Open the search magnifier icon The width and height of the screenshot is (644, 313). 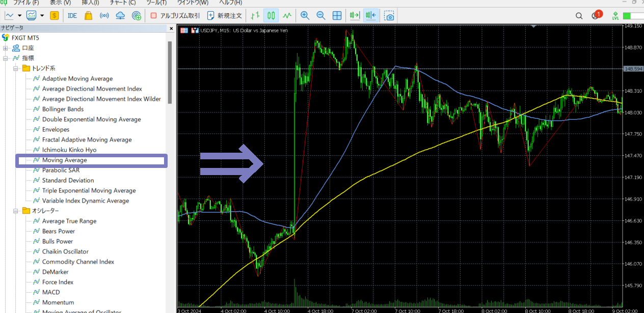coord(579,16)
